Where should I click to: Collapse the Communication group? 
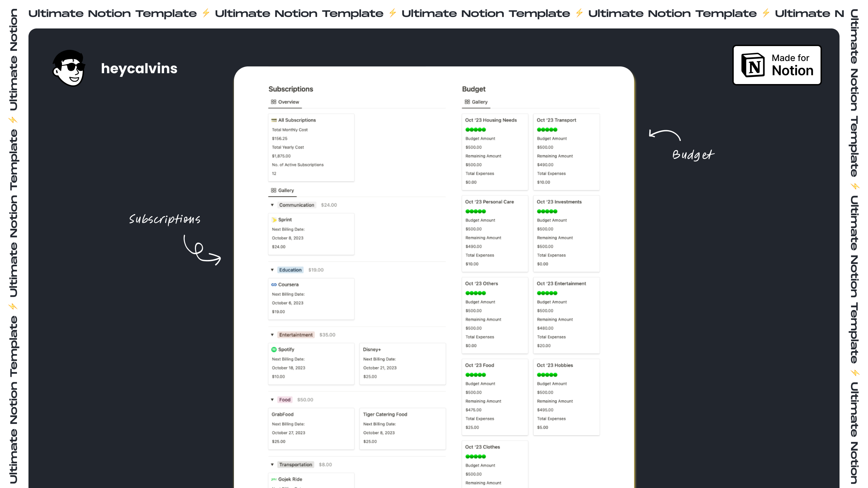pos(272,205)
